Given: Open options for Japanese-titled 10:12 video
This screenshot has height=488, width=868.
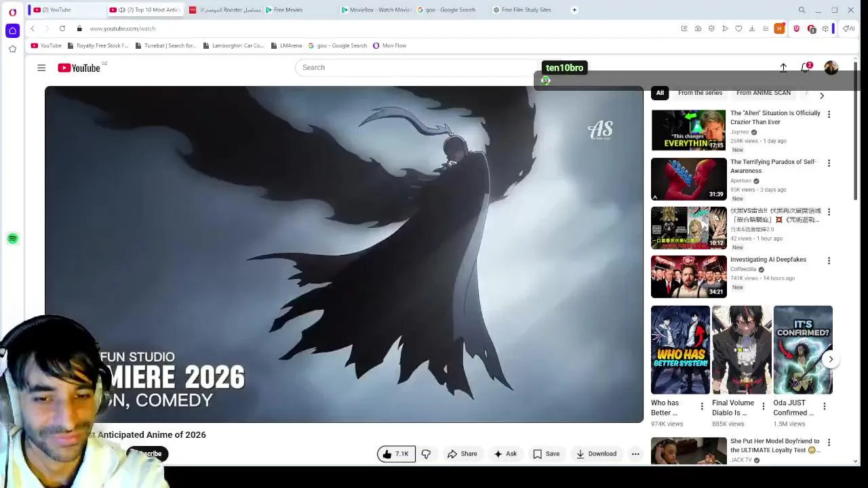Looking at the screenshot, I should [x=829, y=212].
